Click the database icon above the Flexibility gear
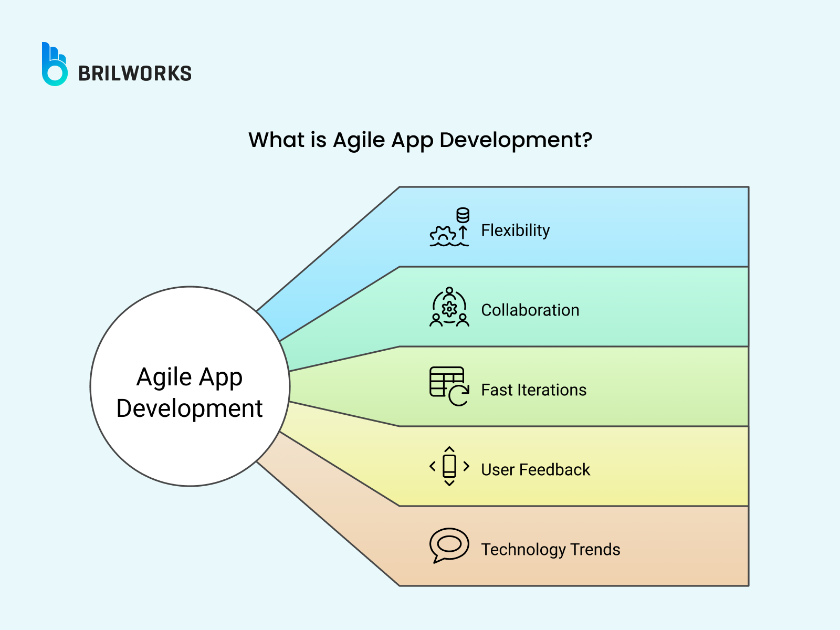This screenshot has width=840, height=630. click(462, 214)
